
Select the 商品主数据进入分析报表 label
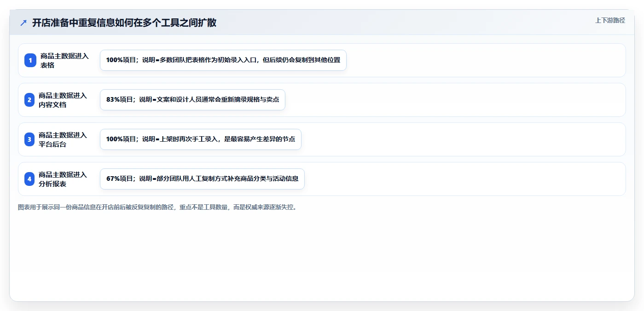[63, 179]
